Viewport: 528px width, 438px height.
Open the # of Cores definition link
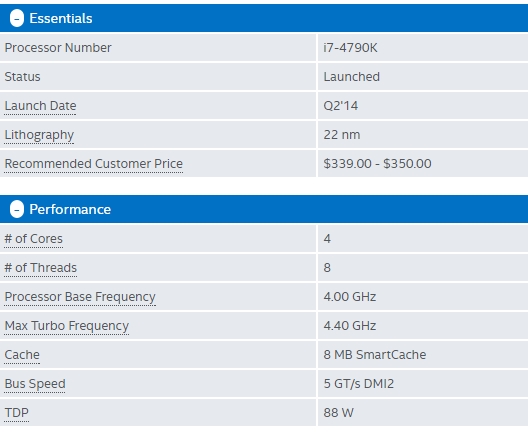point(33,239)
